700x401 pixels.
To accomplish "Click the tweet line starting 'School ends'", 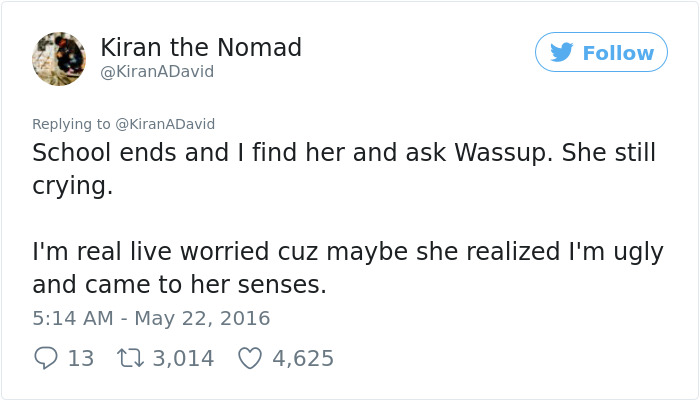I will point(344,155).
